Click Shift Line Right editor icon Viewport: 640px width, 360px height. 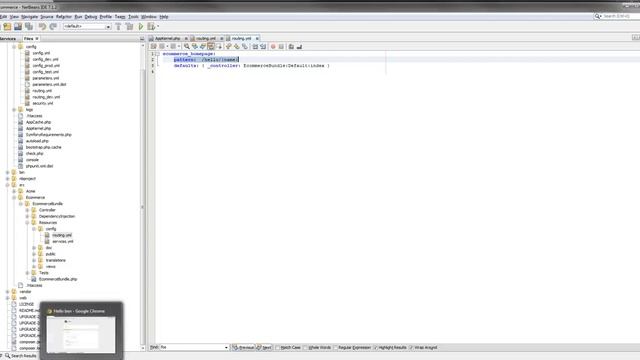click(263, 47)
